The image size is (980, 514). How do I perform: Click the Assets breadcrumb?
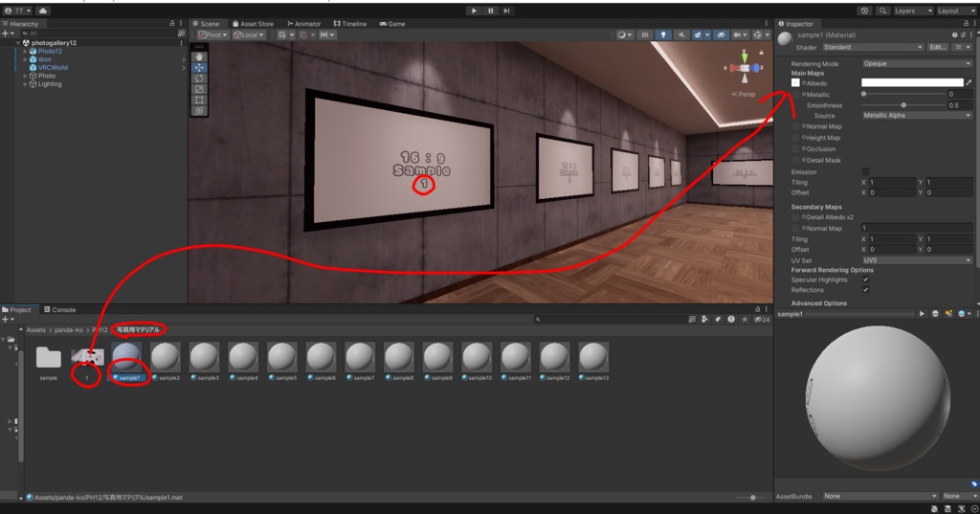pos(35,329)
